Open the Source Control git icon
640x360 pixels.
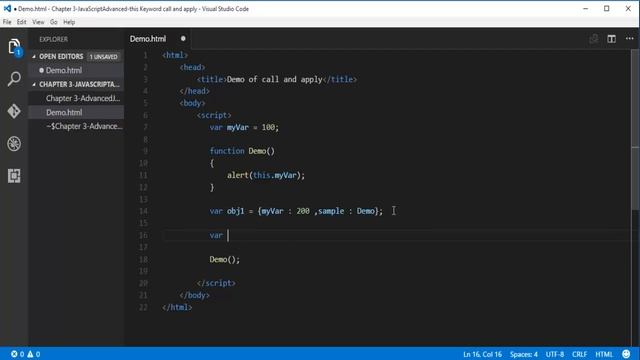coord(14,111)
